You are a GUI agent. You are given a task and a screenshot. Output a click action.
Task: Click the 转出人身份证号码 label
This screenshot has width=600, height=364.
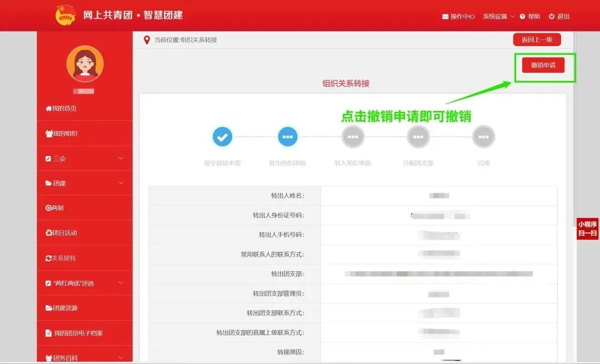pyautogui.click(x=278, y=215)
